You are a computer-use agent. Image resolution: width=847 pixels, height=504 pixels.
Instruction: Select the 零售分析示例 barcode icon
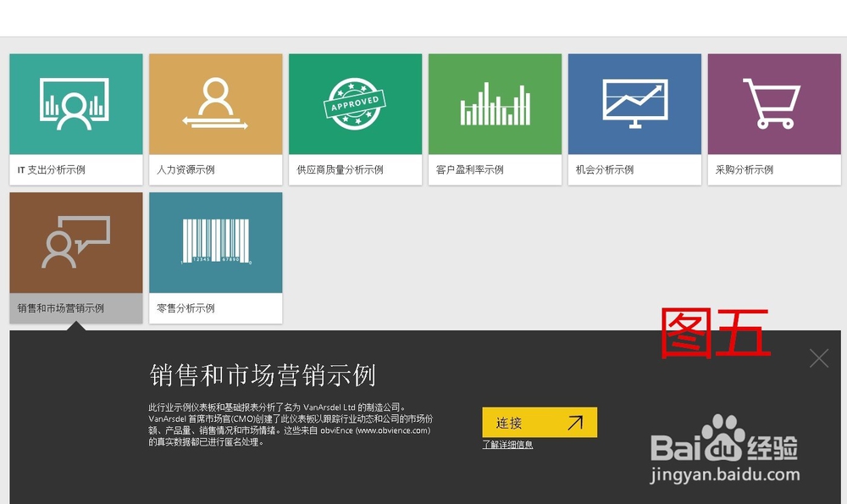coord(215,241)
